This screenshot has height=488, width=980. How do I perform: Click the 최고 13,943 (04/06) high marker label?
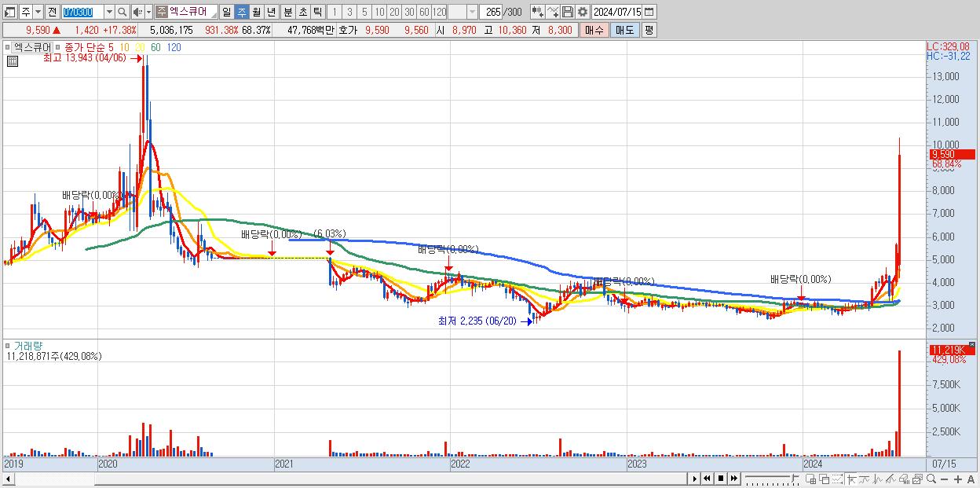coord(86,58)
